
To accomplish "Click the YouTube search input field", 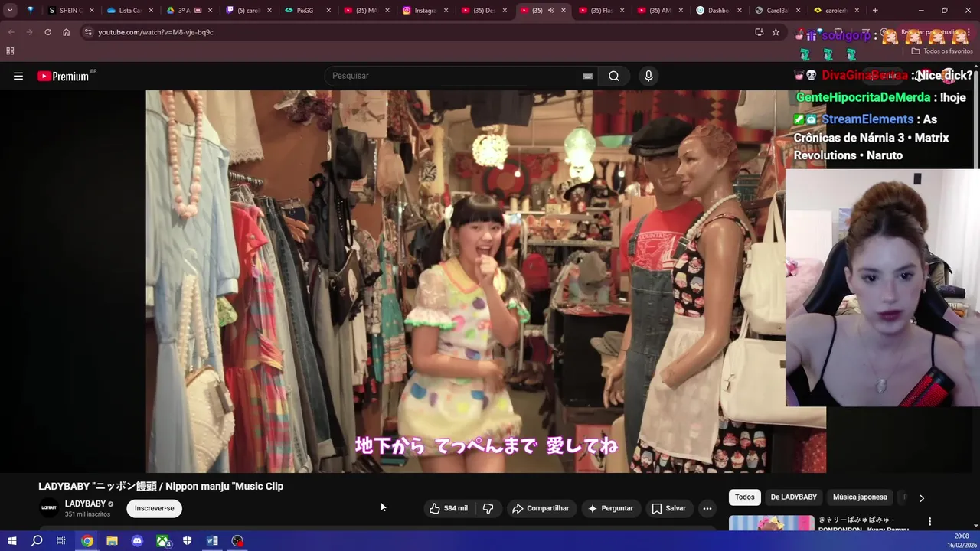I will [x=456, y=76].
